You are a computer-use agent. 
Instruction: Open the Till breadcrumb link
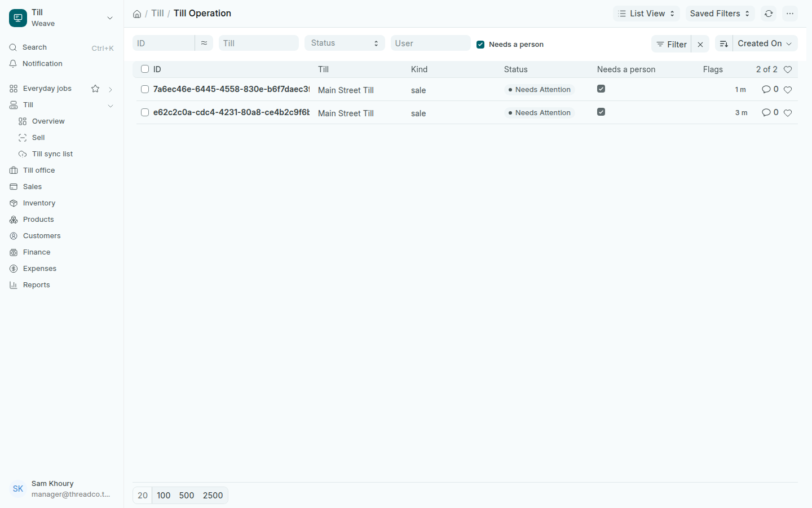[x=157, y=14]
